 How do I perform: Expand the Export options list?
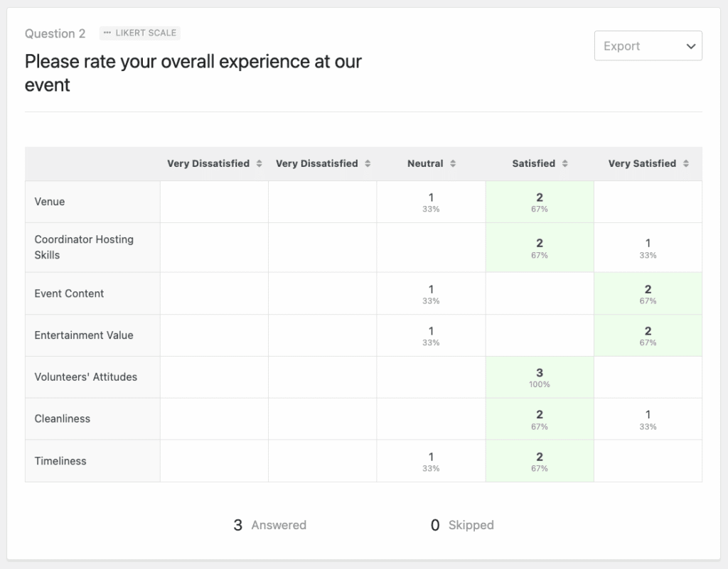(648, 45)
